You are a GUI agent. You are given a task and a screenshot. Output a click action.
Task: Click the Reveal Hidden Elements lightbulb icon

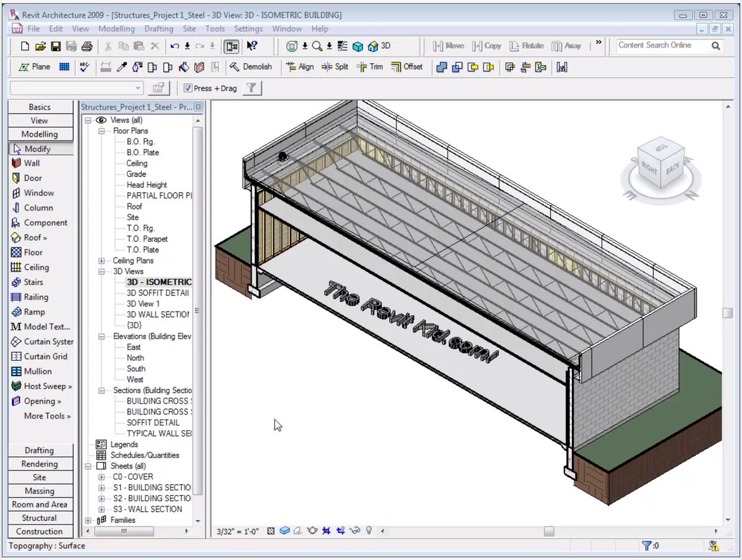[x=369, y=531]
